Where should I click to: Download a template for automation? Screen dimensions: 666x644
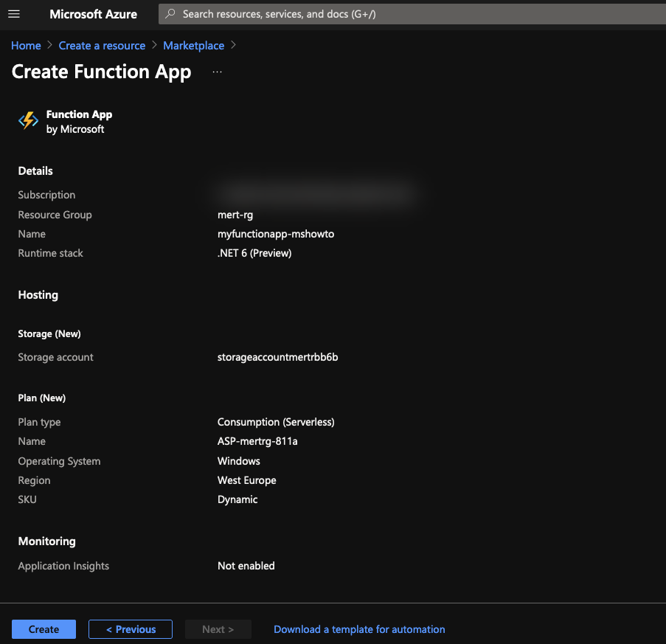[x=359, y=629]
